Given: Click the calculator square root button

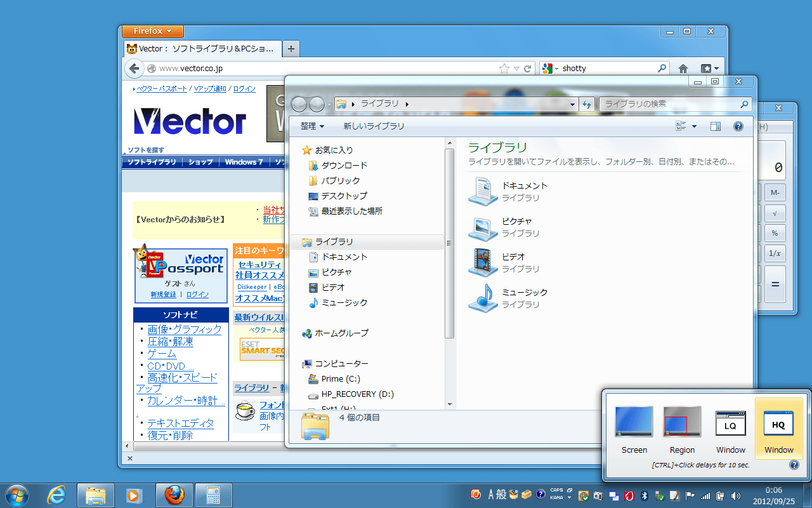Looking at the screenshot, I should [775, 213].
